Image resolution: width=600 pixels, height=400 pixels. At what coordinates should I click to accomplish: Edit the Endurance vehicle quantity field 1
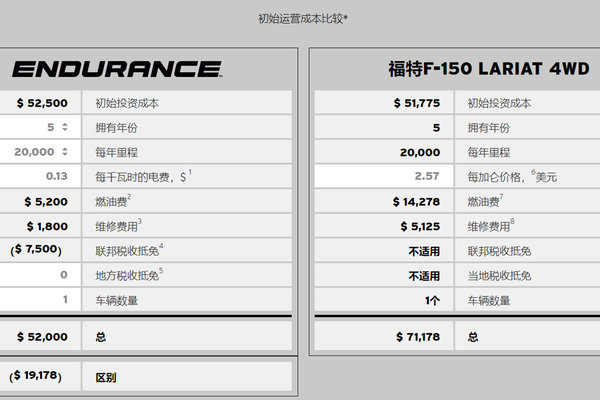pos(40,299)
